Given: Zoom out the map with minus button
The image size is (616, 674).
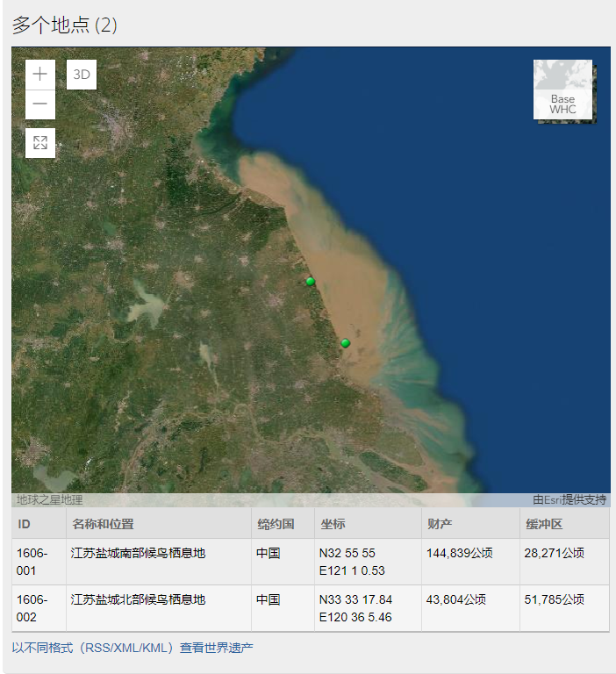Looking at the screenshot, I should coord(40,104).
